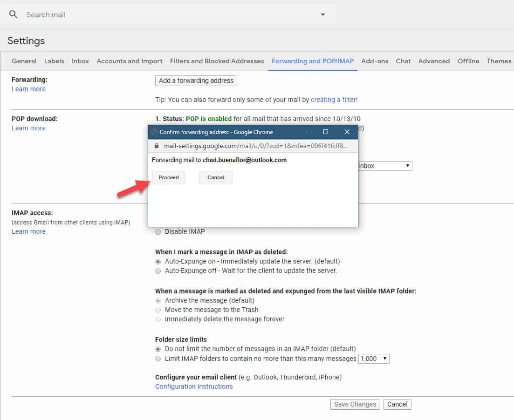
Task: Go to Accounts and Import tab
Action: (x=130, y=61)
